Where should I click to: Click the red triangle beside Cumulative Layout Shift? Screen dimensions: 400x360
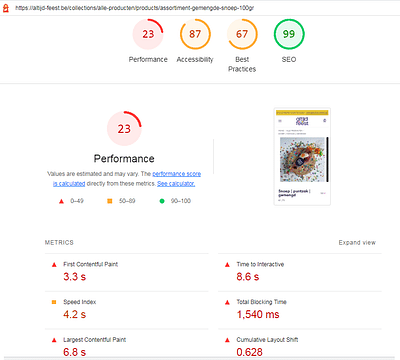[227, 340]
